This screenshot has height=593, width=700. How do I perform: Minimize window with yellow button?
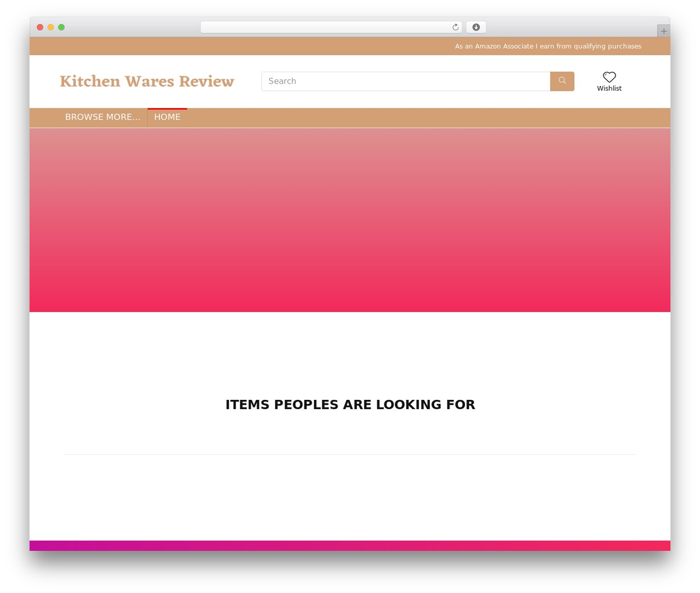pyautogui.click(x=51, y=27)
